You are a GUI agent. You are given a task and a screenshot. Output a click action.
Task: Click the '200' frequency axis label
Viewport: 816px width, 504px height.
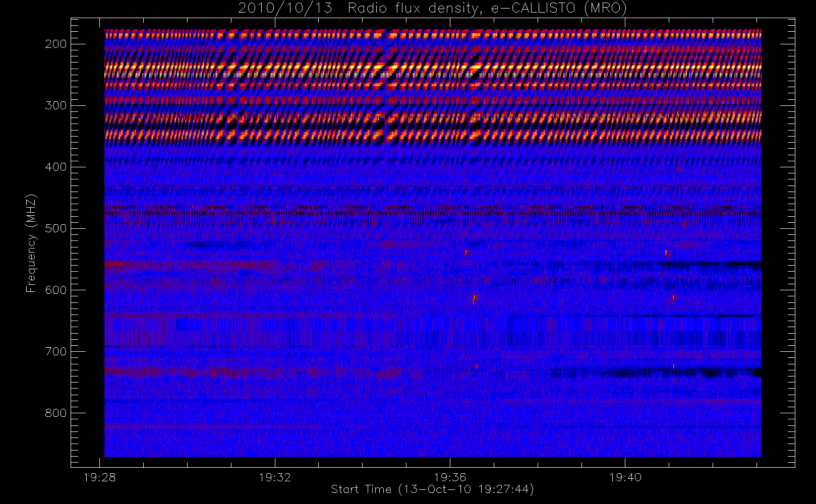pos(55,44)
